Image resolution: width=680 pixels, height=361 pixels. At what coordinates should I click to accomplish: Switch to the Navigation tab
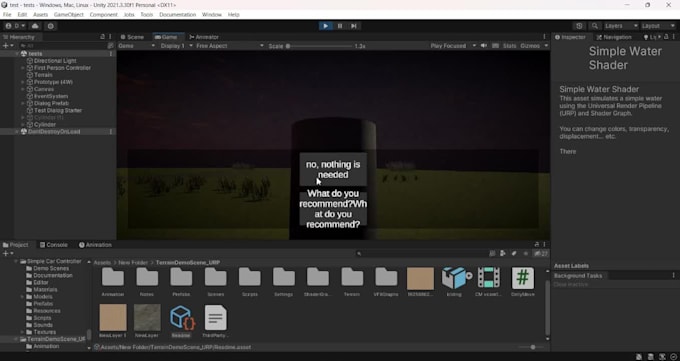[614, 37]
